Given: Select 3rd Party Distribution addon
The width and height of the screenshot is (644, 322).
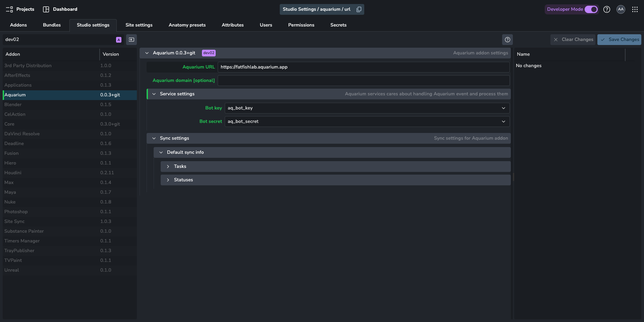Looking at the screenshot, I should [x=70, y=66].
